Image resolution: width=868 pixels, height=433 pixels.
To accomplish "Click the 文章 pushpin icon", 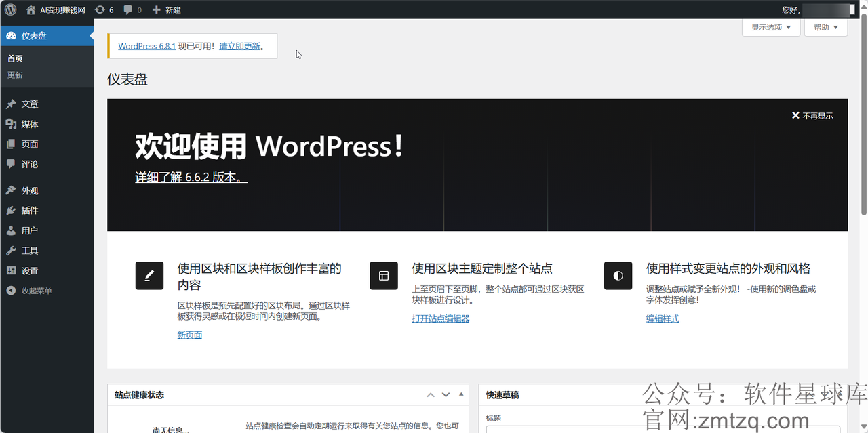I will 11,104.
